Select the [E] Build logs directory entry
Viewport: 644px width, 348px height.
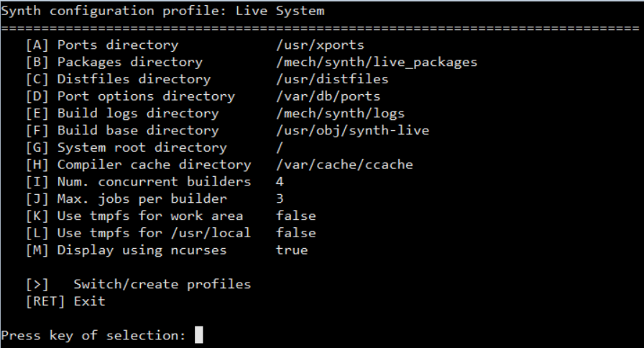point(121,114)
